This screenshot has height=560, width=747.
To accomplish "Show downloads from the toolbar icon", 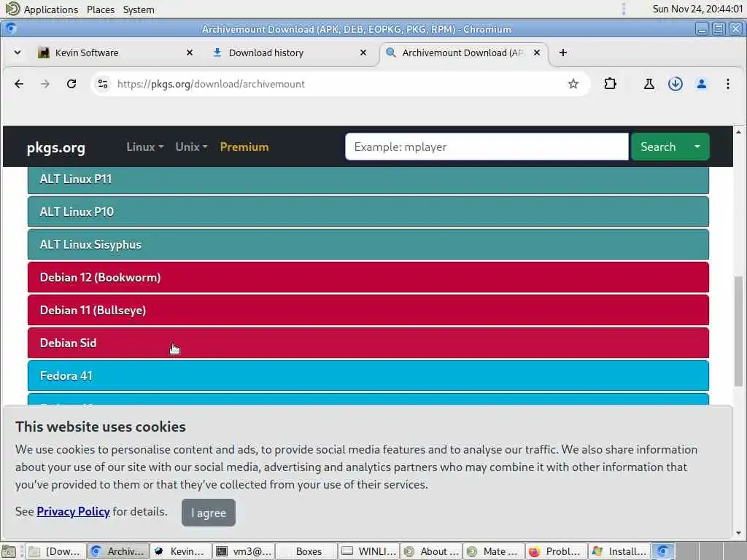I will (x=675, y=84).
